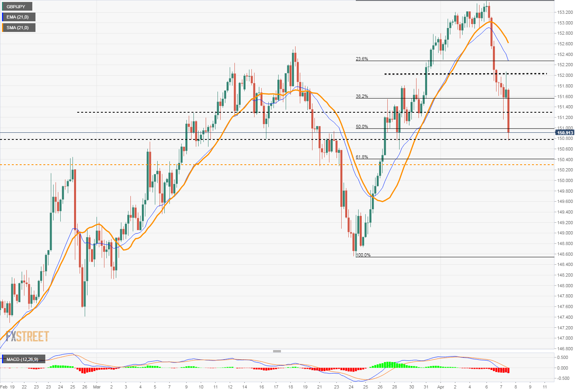Click the 6 date label on time axis

(x=486, y=387)
